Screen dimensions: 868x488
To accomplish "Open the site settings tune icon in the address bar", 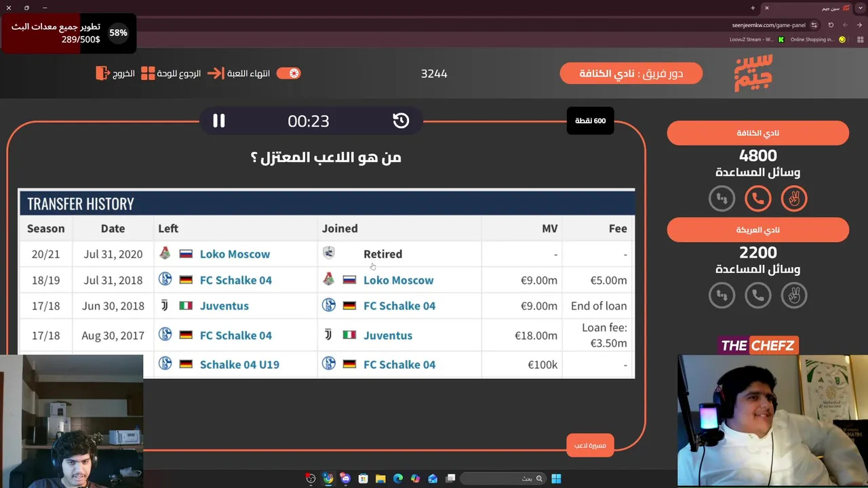I will pyautogui.click(x=814, y=25).
